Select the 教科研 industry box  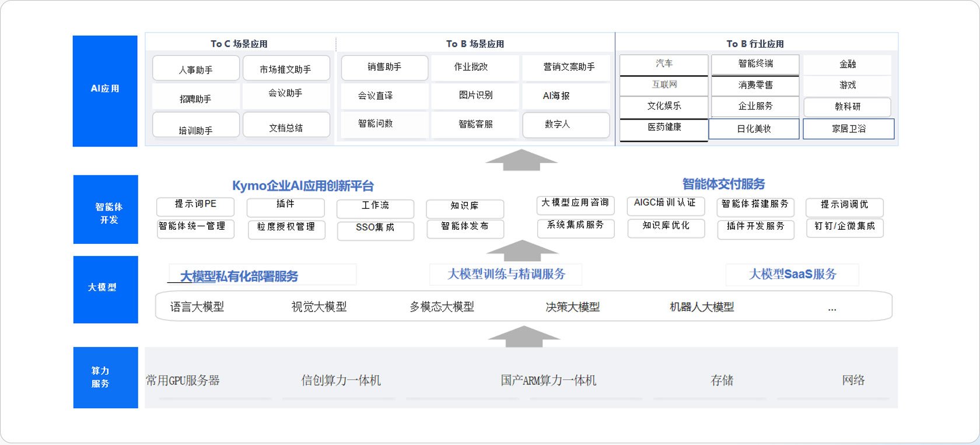848,107
